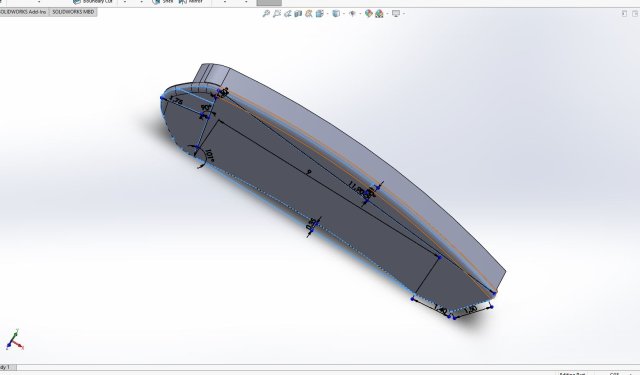Click the Apply Scene icon

click(x=379, y=13)
